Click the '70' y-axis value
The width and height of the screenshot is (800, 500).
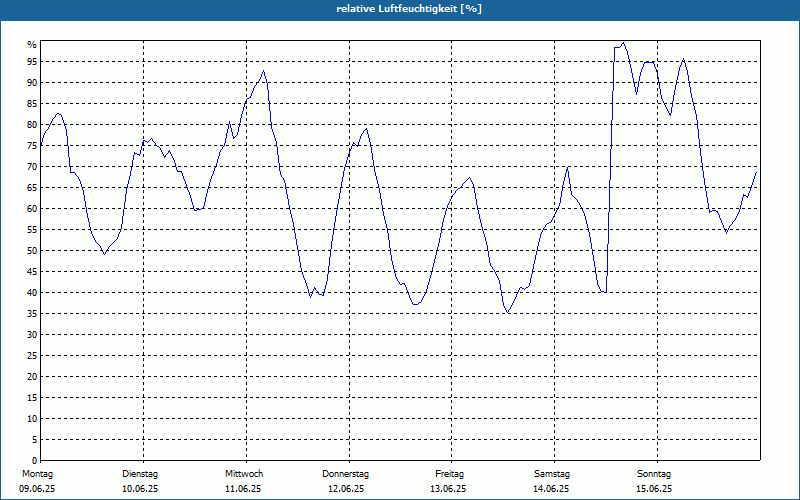coord(32,167)
